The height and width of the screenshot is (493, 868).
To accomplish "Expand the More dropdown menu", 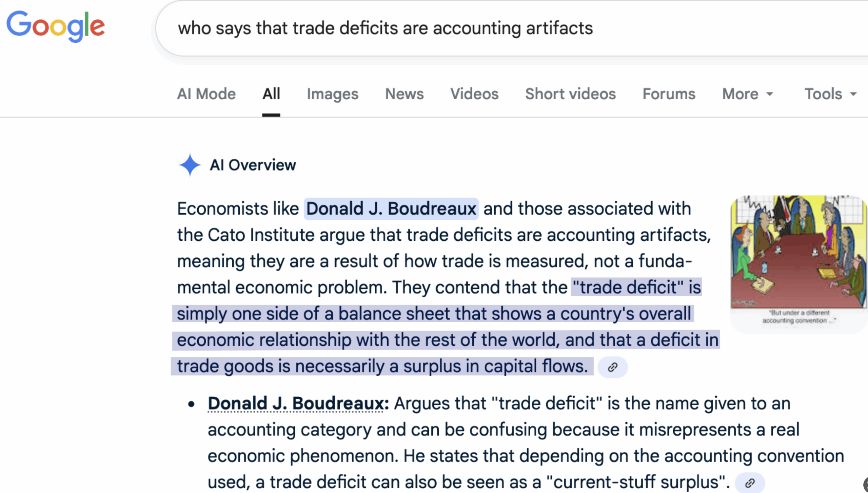I will click(x=747, y=94).
